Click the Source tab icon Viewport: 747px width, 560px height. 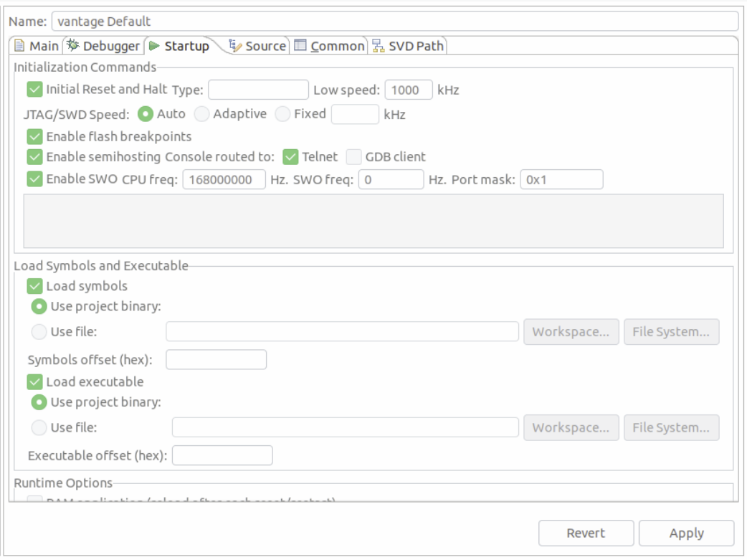[x=234, y=44]
